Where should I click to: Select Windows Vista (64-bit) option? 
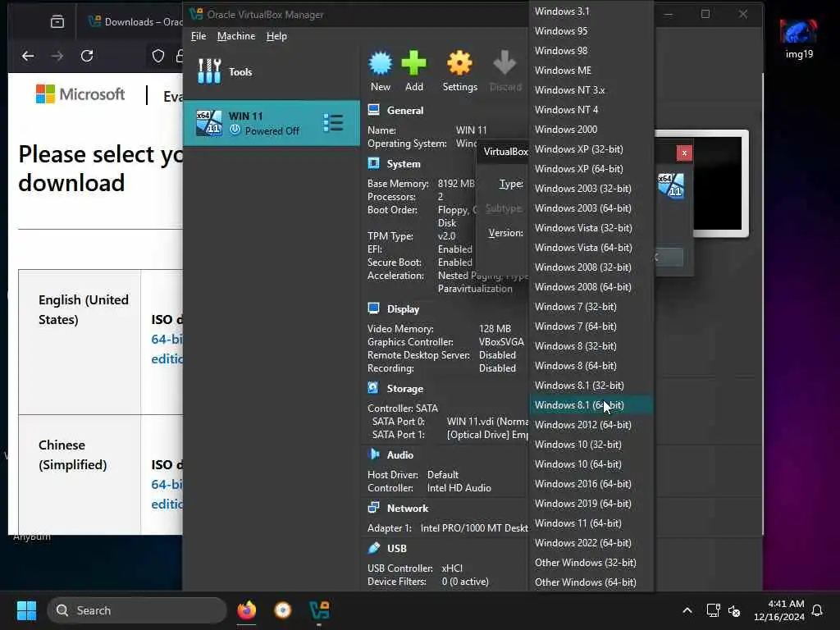click(591, 248)
